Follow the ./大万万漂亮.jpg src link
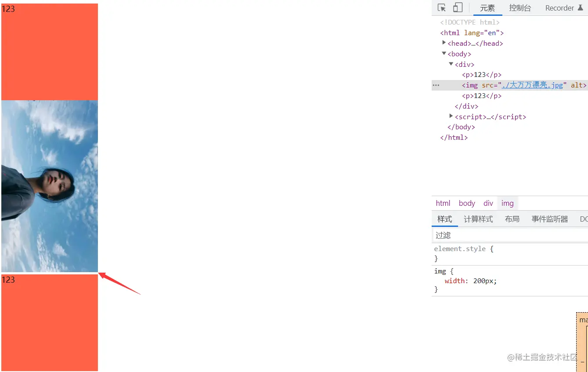Viewport: 588px width, 372px height. pos(532,85)
